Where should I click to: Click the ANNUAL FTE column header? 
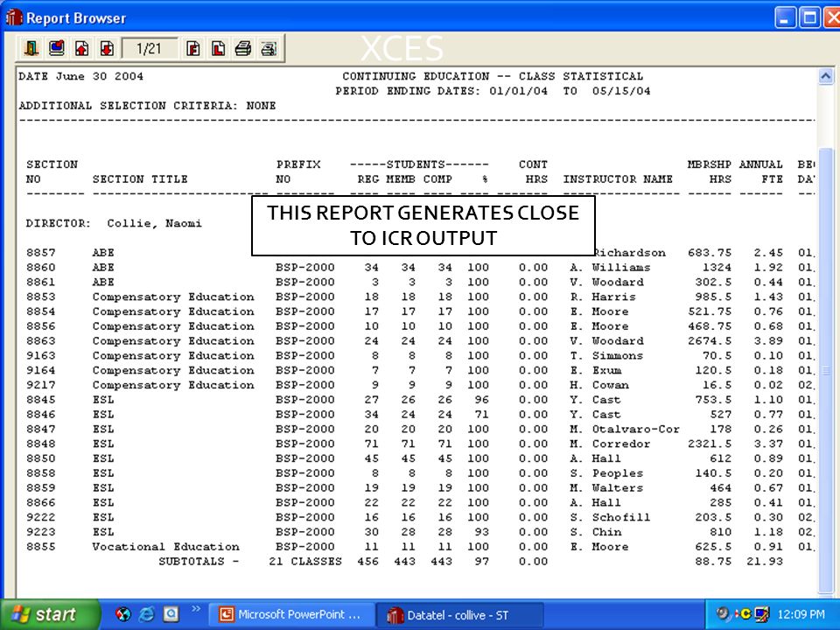[x=760, y=171]
